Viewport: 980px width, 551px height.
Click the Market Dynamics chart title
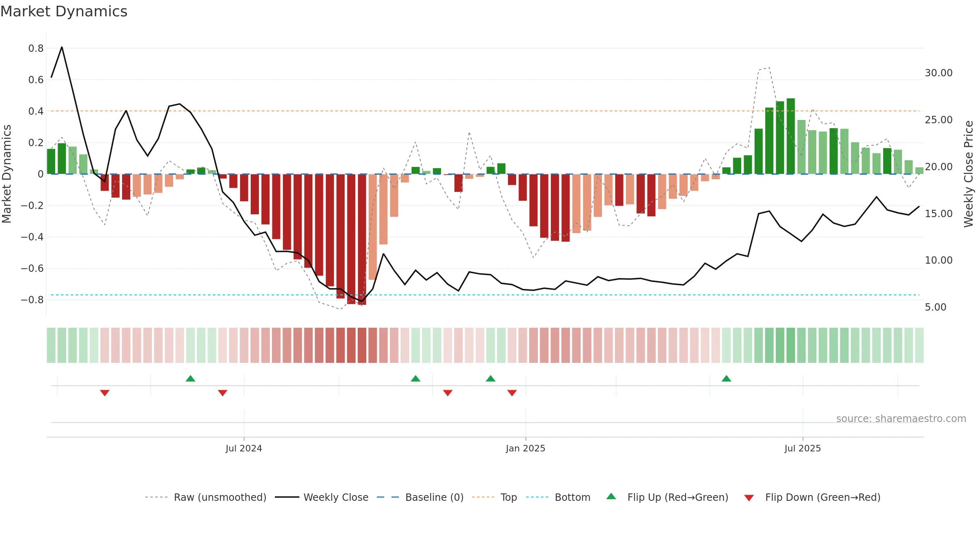[x=64, y=11]
